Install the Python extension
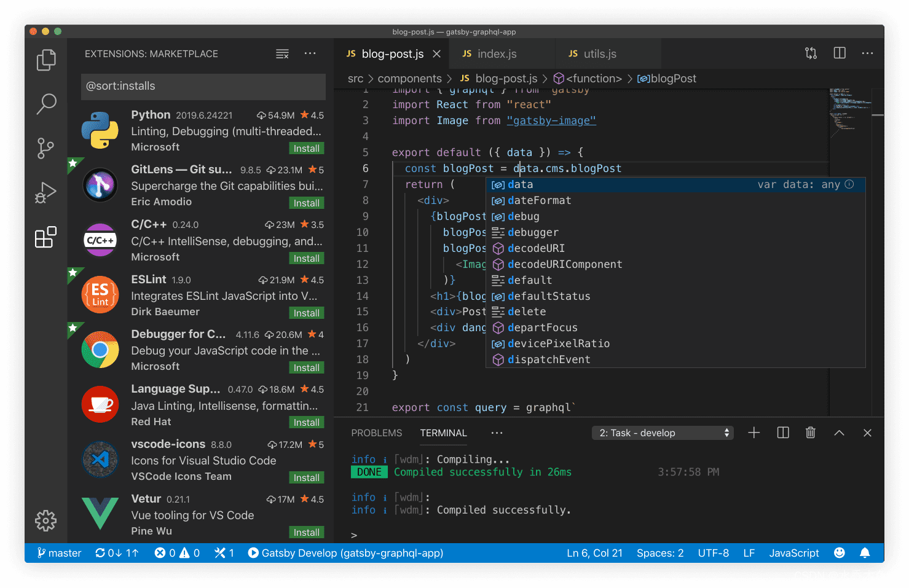 pos(306,148)
